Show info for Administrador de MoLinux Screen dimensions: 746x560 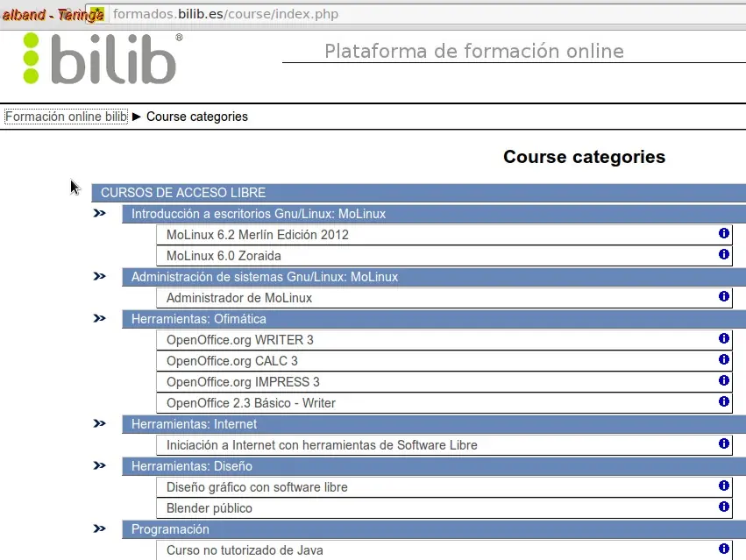coord(723,296)
